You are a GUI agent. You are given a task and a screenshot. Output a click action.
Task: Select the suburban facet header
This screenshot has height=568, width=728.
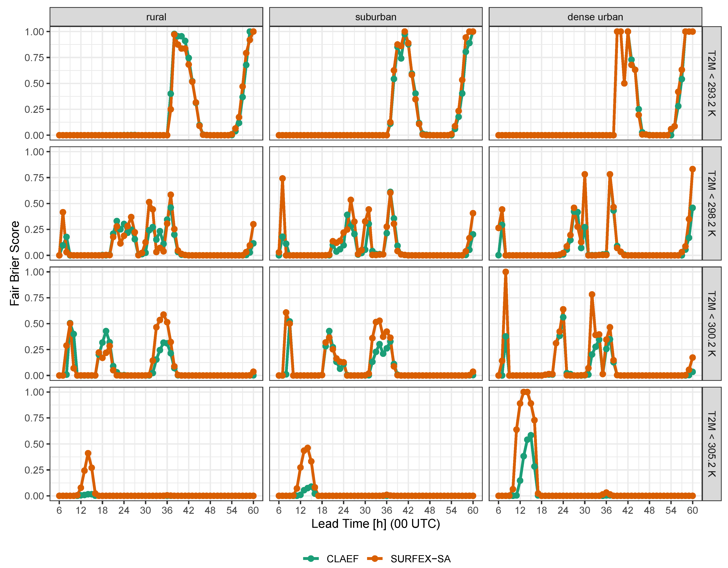click(x=376, y=17)
